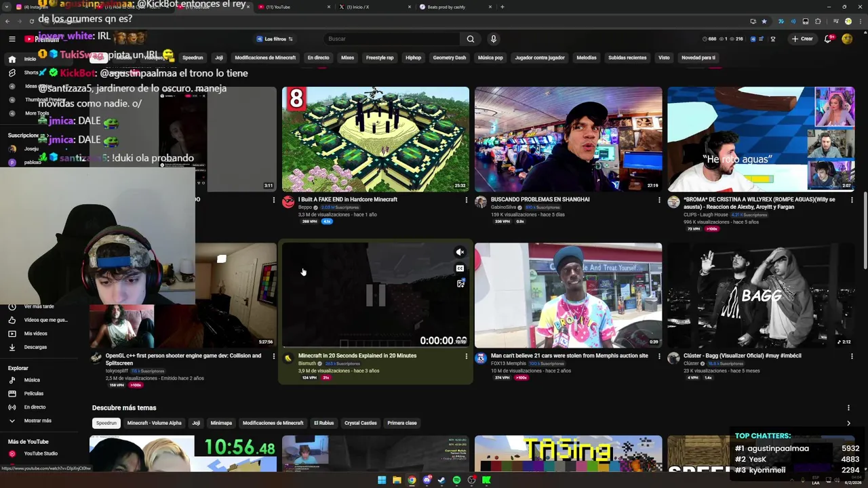Screen dimensions: 868x488
Task: Toggle captions on the preview video
Action: [460, 268]
